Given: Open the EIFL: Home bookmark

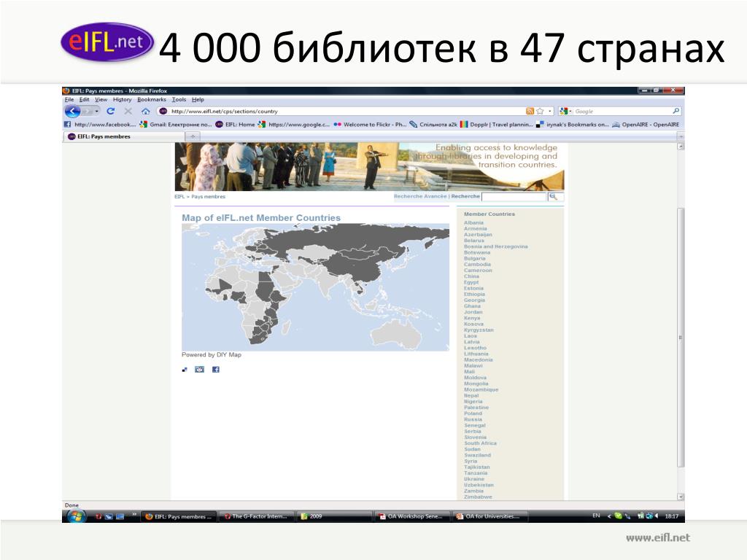Looking at the screenshot, I should point(235,125).
